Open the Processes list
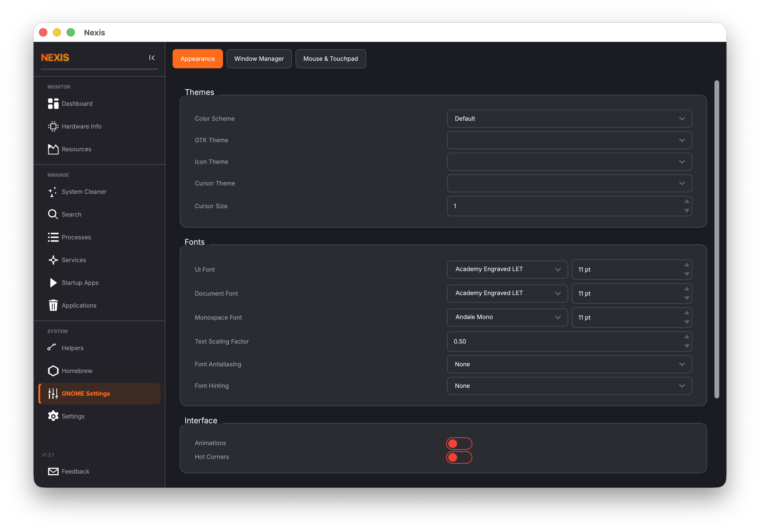The height and width of the screenshot is (532, 760). tap(76, 237)
